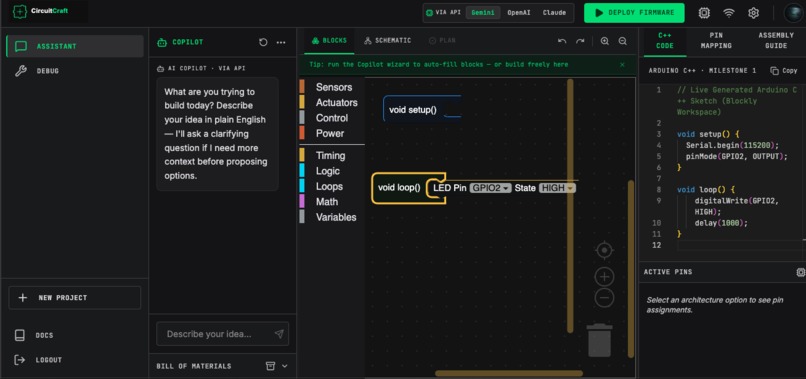Open the Pin Mapping tab
806x379 pixels.
point(716,41)
